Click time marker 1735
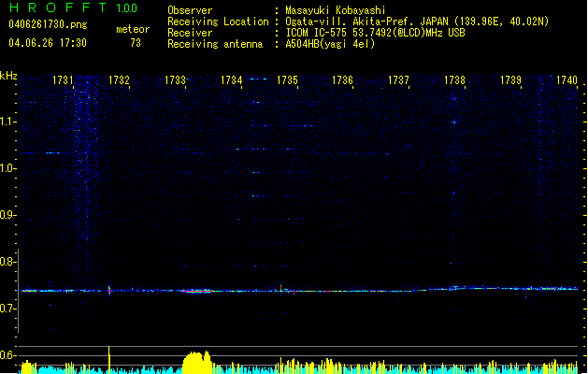The image size is (588, 374). pos(287,80)
